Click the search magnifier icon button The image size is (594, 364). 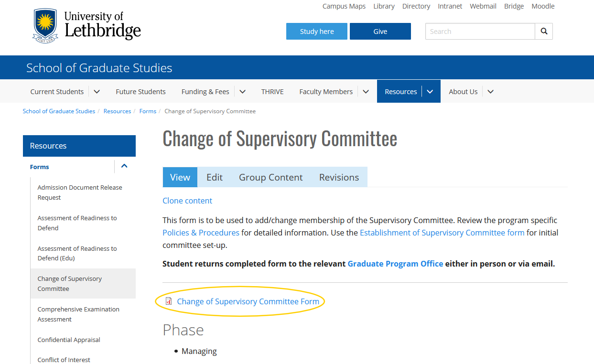click(544, 32)
